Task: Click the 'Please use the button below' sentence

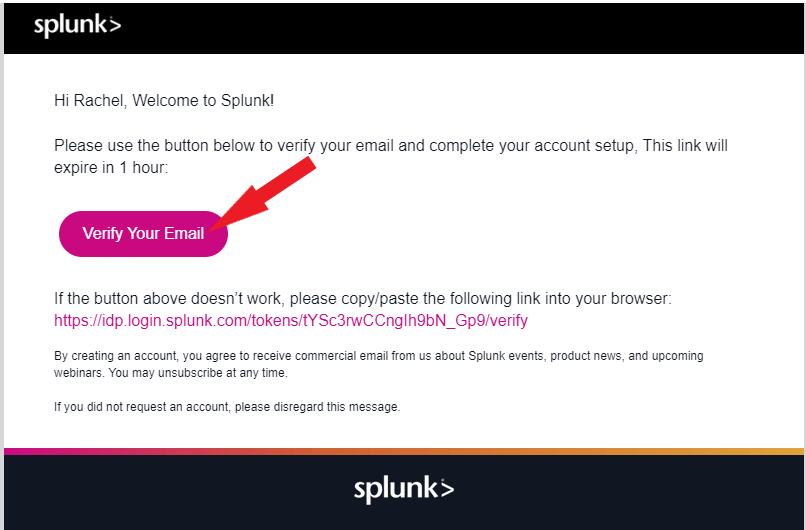Action: (x=391, y=146)
